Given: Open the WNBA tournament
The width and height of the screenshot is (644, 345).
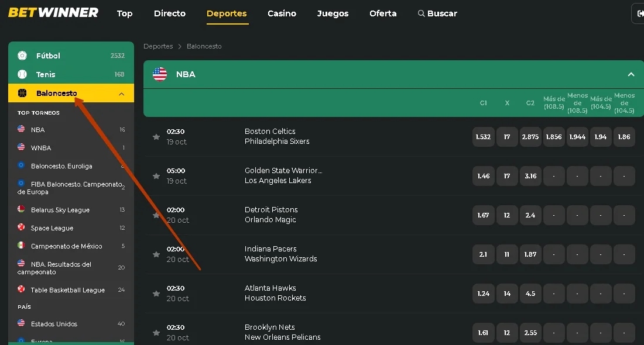Looking at the screenshot, I should click(x=71, y=148).
